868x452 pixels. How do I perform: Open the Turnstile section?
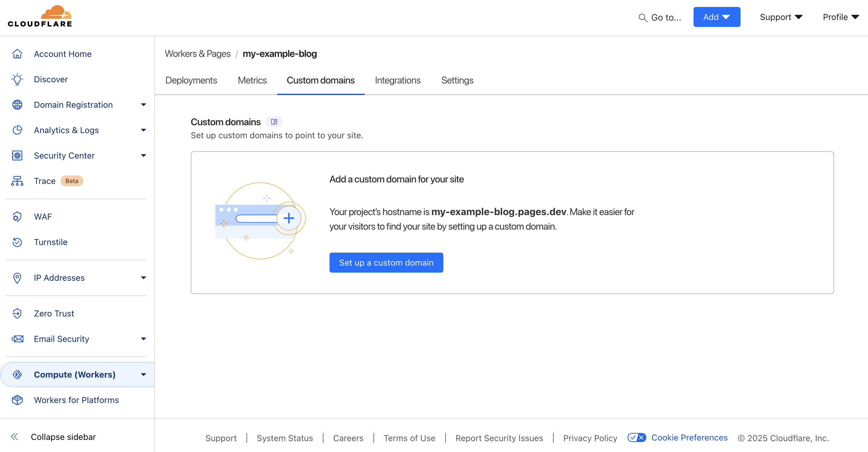pyautogui.click(x=51, y=242)
